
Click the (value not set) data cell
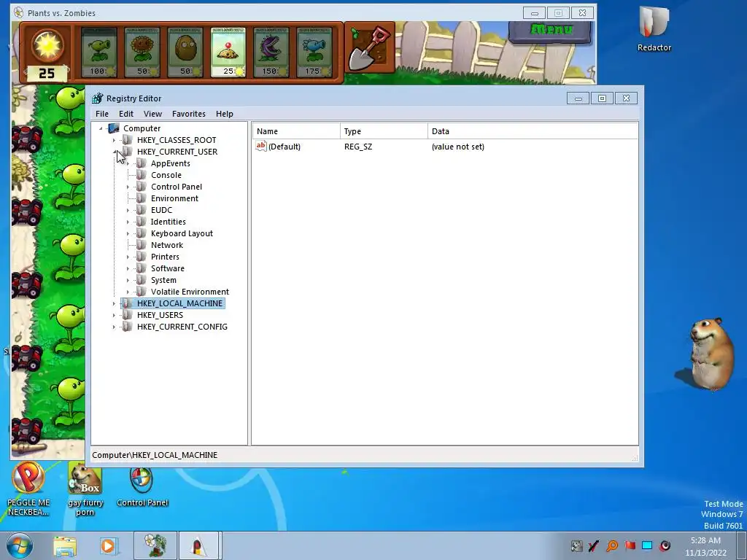tap(458, 147)
